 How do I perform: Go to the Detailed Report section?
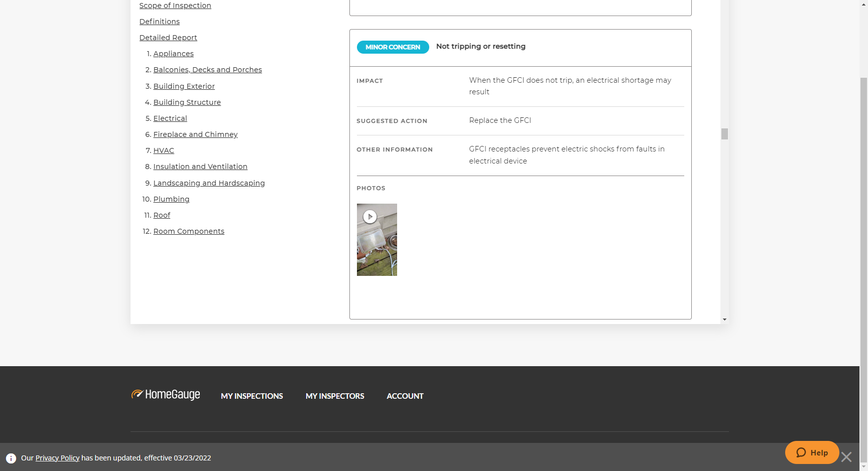168,38
